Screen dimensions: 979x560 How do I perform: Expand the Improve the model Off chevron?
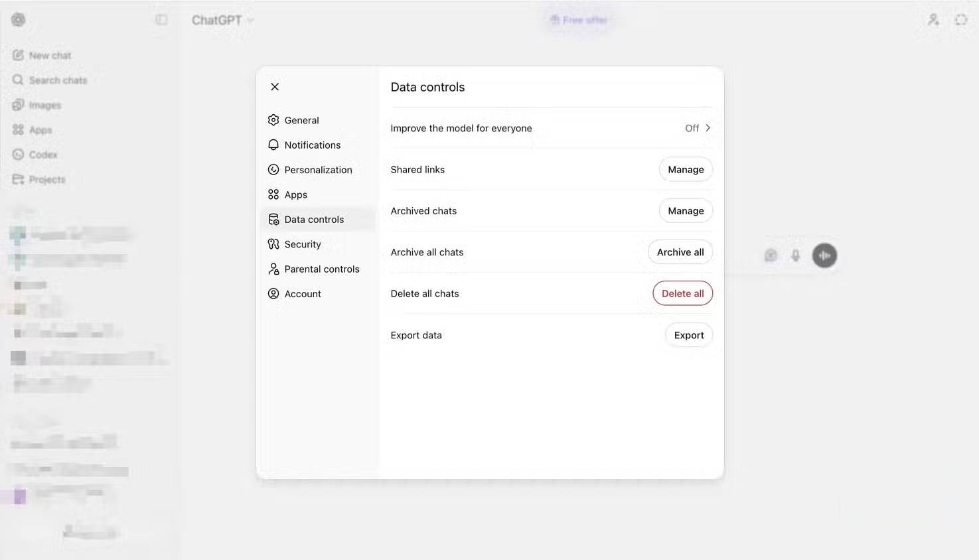(708, 128)
